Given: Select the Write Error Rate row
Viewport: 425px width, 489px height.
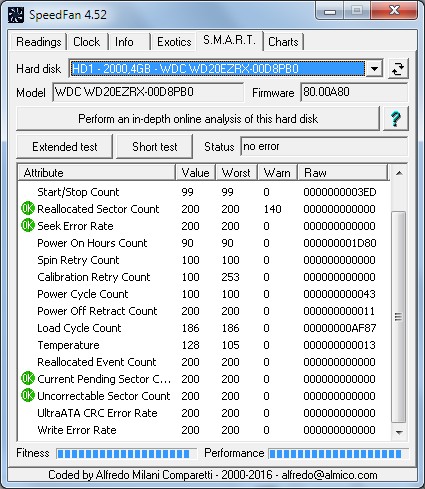Looking at the screenshot, I should [x=203, y=430].
